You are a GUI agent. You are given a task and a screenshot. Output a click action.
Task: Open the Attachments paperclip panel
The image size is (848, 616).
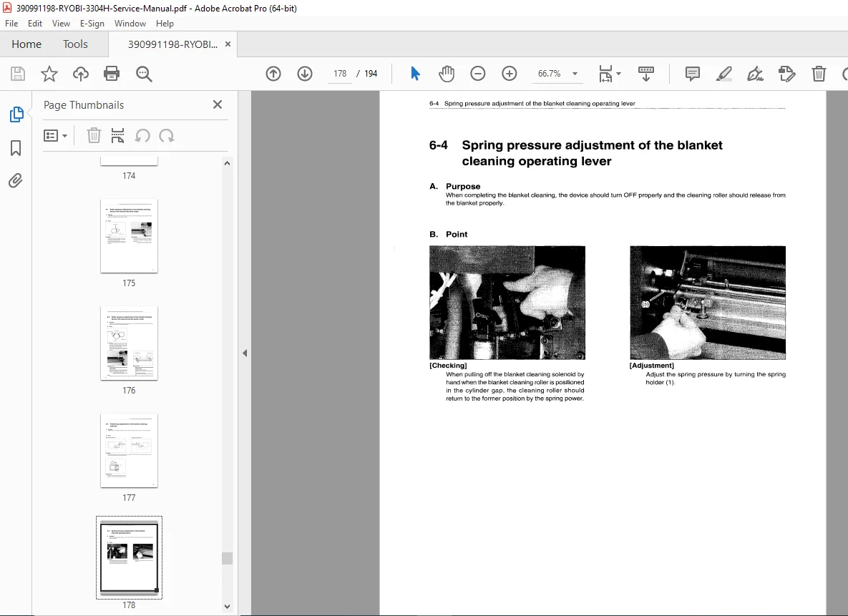pyautogui.click(x=16, y=180)
